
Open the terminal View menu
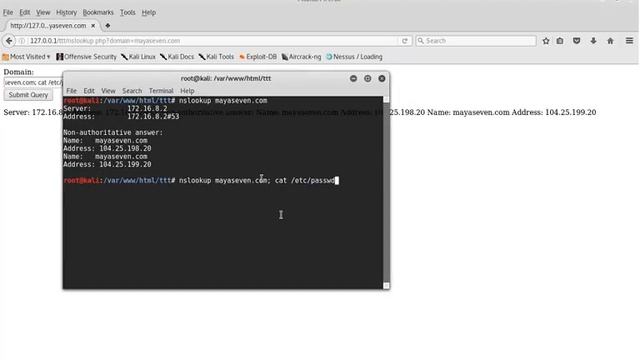click(108, 91)
